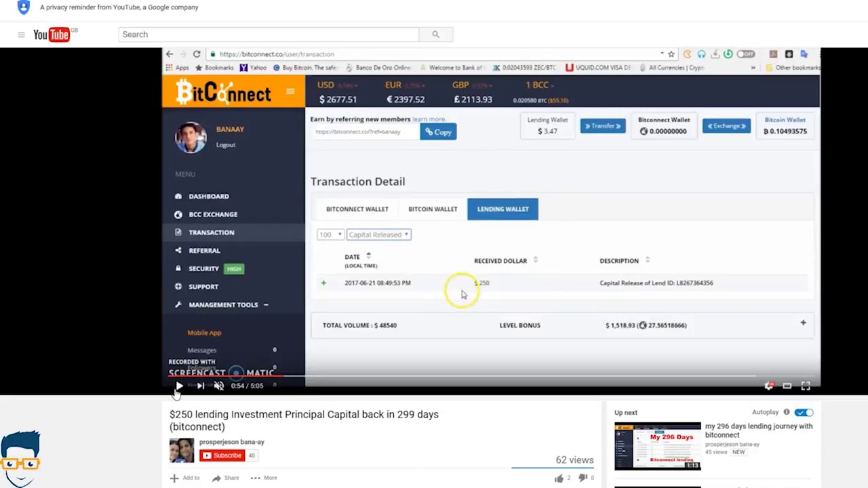This screenshot has width=868, height=488.
Task: Expand the 2017-06-21 transaction row
Action: pos(323,283)
